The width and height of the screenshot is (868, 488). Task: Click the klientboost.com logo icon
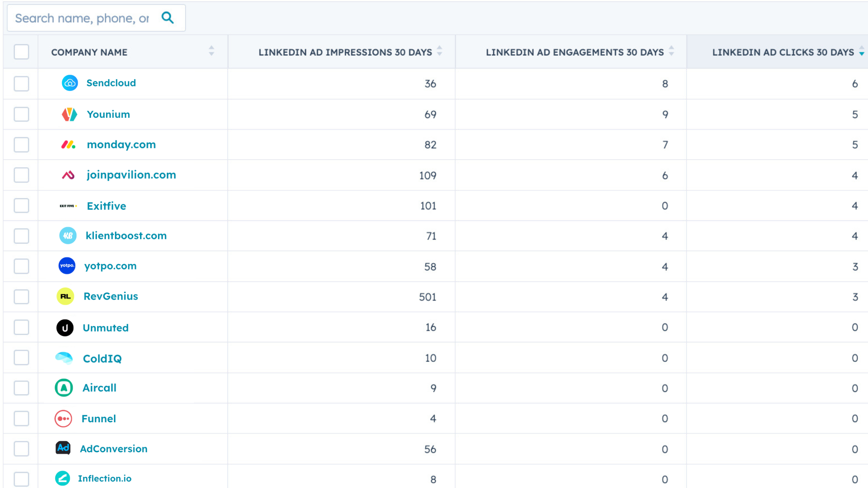[x=68, y=236]
